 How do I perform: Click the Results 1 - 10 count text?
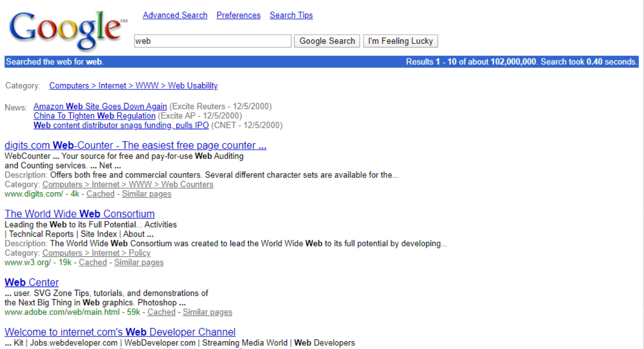[x=521, y=62]
